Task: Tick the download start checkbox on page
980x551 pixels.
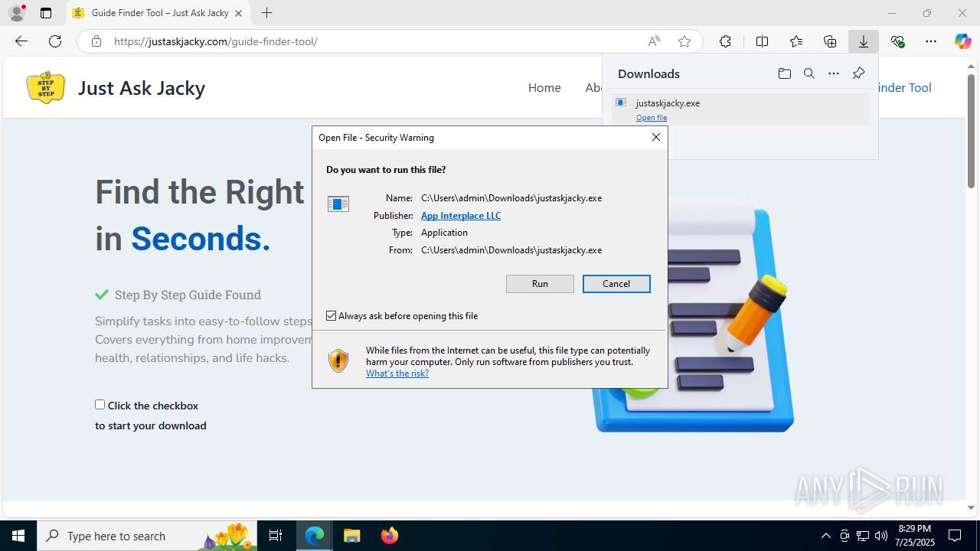Action: (100, 405)
